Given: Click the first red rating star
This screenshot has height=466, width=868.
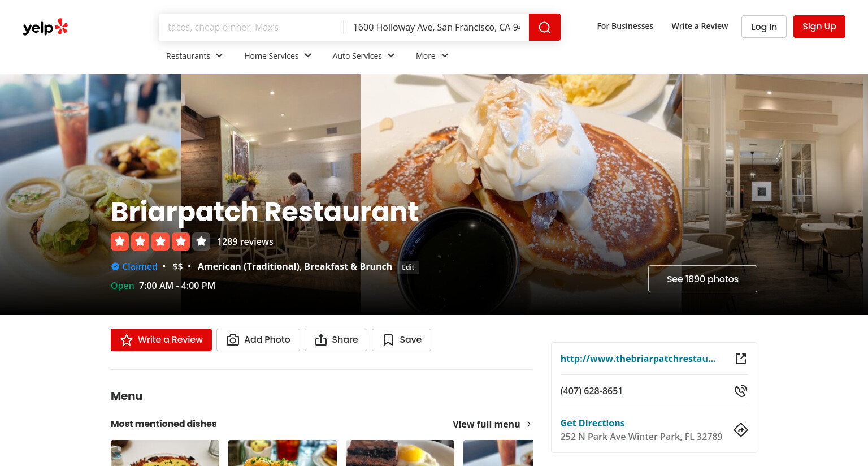Looking at the screenshot, I should 120,241.
